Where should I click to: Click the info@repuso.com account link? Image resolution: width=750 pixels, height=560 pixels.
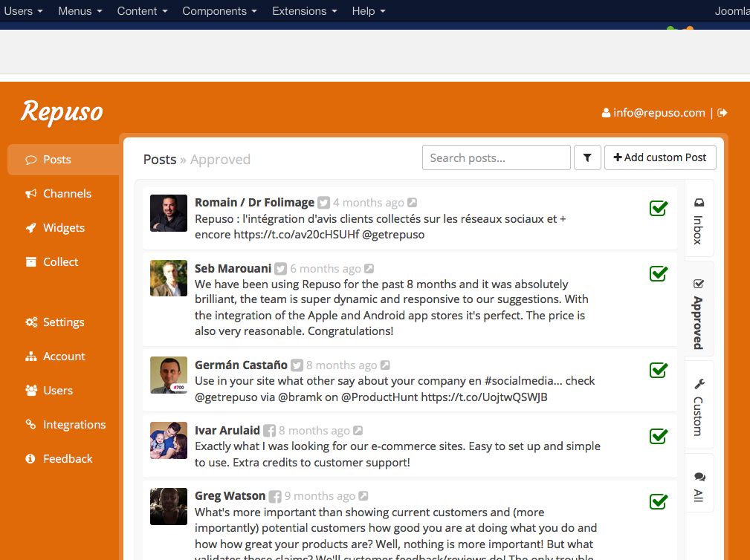click(653, 113)
